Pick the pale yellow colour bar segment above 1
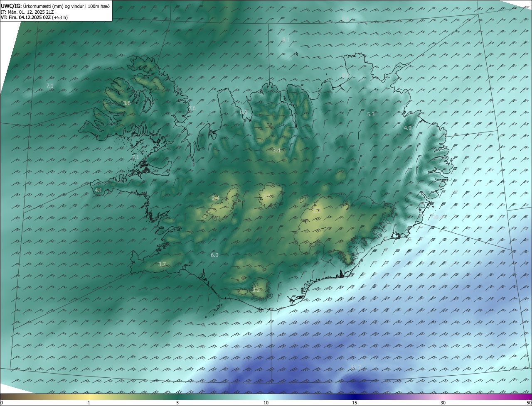The width and height of the screenshot is (532, 406). [x=89, y=396]
